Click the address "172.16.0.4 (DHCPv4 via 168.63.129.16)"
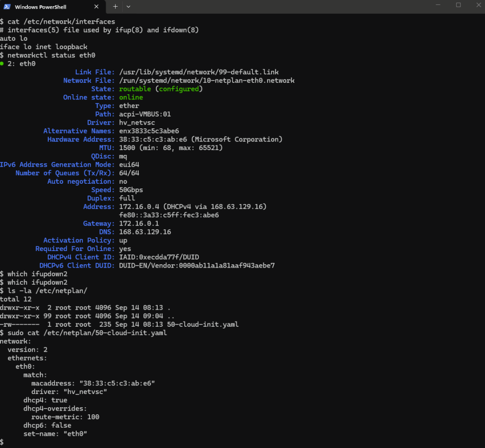Screen dimensions: 485x448 coord(193,207)
